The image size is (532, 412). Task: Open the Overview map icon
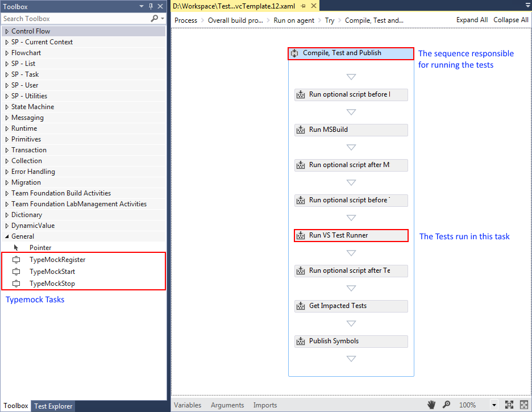point(523,405)
